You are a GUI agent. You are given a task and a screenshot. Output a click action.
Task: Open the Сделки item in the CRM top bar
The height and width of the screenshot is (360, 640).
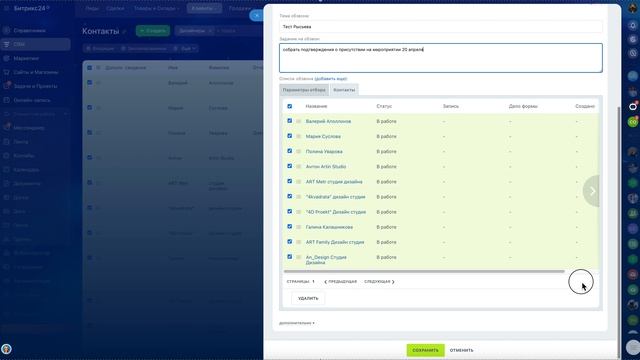click(115, 8)
